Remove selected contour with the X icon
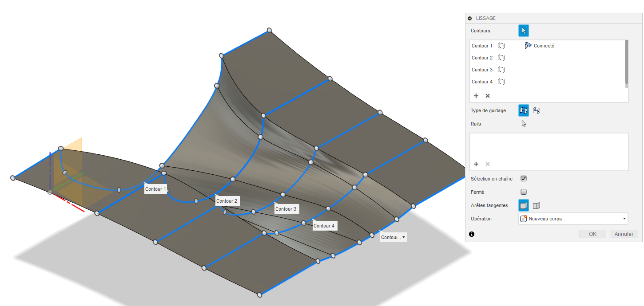 tap(488, 96)
